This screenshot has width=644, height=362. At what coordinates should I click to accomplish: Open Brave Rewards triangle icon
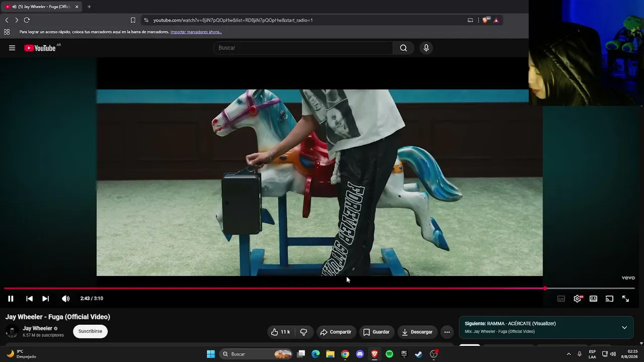click(496, 20)
